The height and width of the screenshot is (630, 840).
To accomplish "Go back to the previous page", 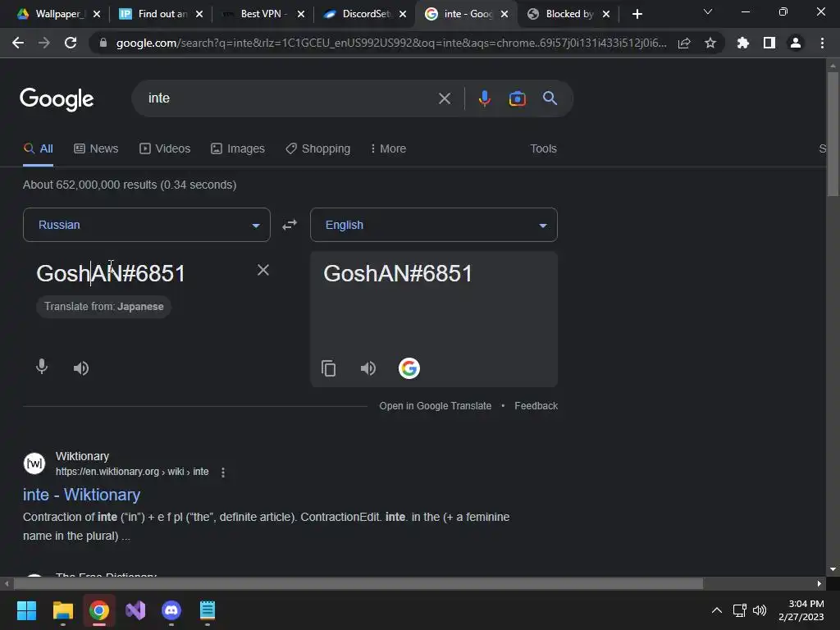I will tap(18, 43).
